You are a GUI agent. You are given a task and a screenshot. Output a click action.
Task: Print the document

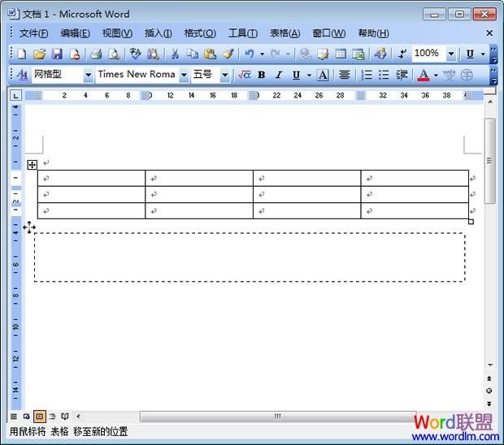tap(96, 54)
